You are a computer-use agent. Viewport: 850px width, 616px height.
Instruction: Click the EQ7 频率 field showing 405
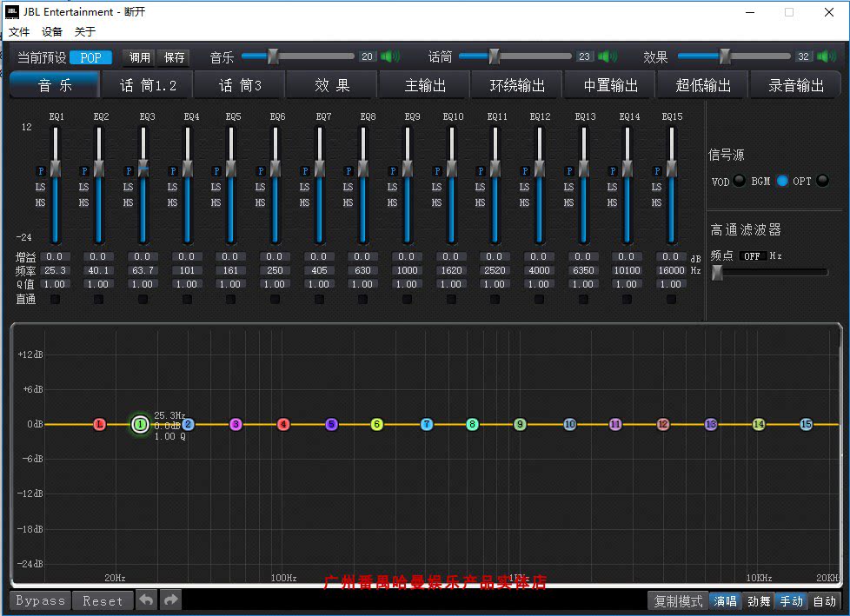(x=319, y=270)
